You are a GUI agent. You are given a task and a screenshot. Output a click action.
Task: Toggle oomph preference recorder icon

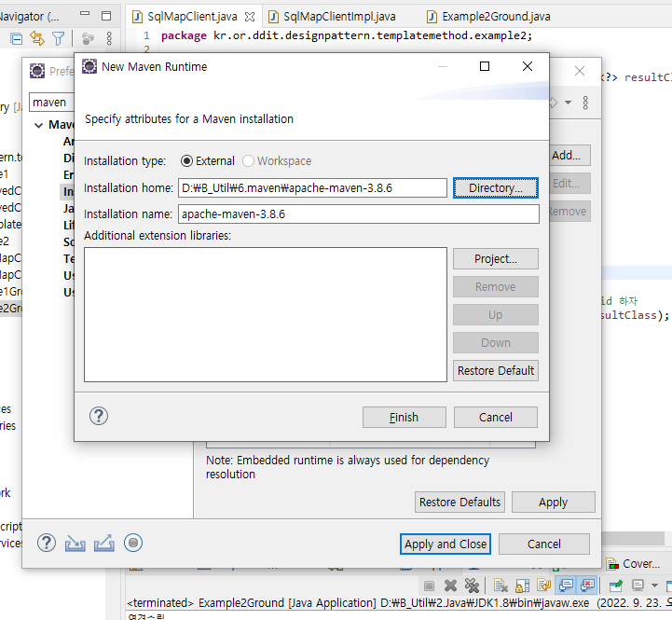click(x=133, y=543)
